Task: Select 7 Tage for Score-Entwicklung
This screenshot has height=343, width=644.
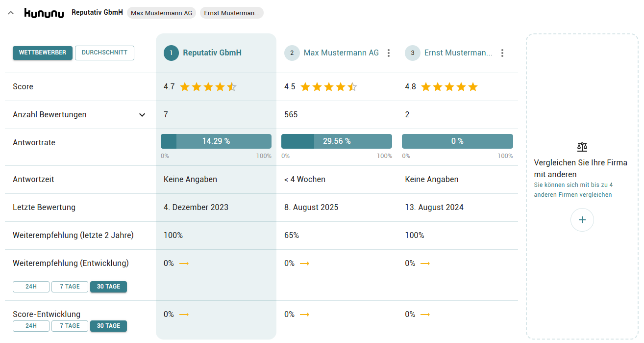Action: (70, 326)
